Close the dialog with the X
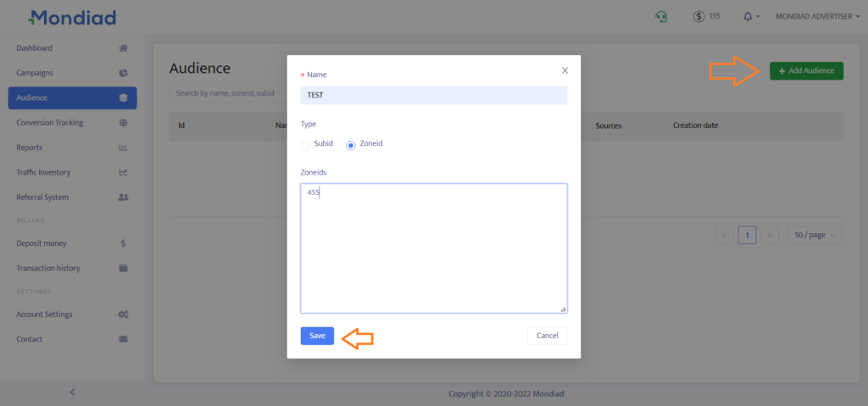 [565, 70]
